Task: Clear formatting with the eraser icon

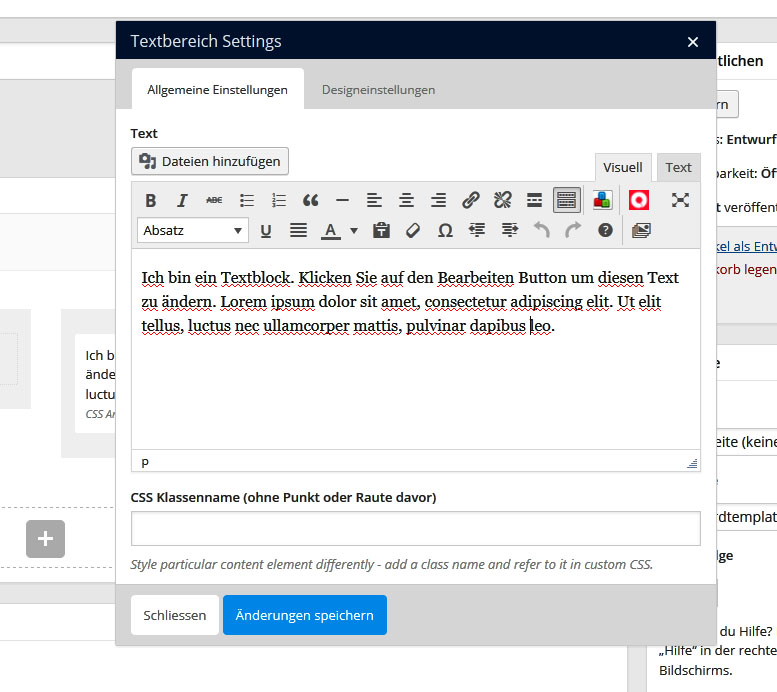Action: 413,230
